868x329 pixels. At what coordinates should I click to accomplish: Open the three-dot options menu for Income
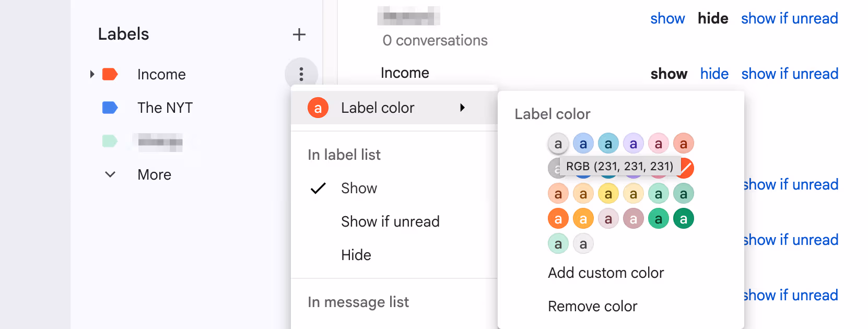301,74
